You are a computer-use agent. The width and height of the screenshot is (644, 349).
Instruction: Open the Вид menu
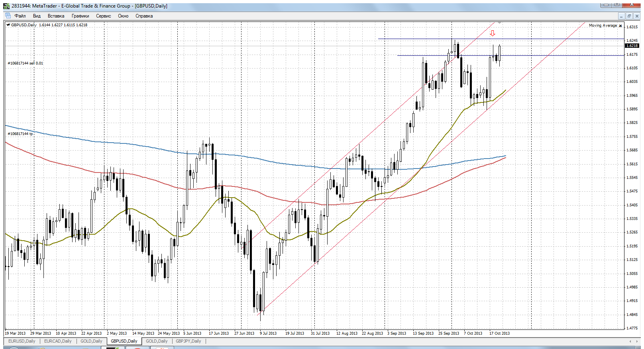click(37, 16)
